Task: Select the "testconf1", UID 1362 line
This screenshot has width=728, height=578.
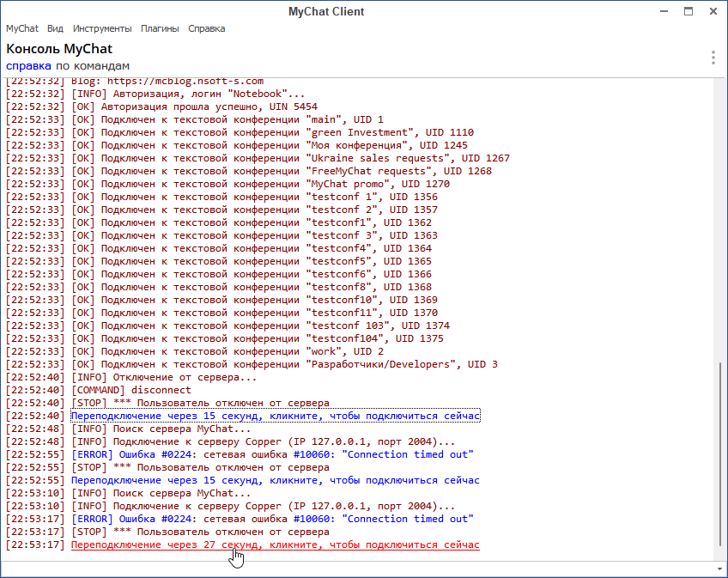Action: click(219, 222)
